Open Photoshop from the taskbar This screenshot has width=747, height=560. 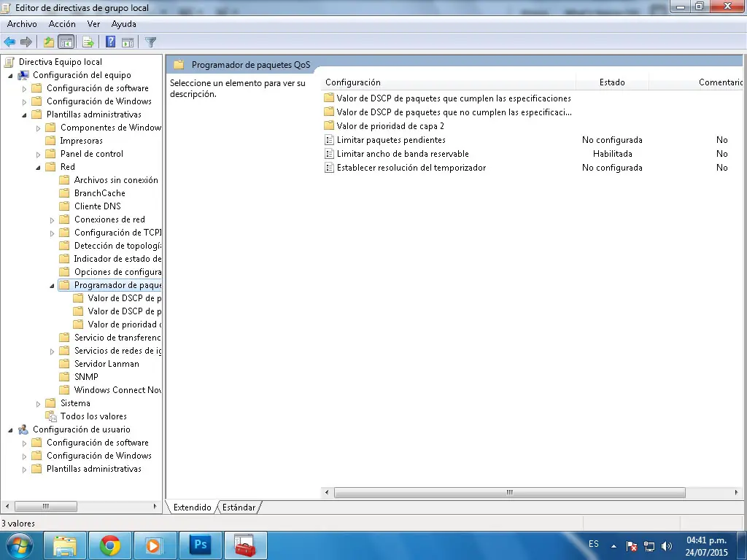(200, 545)
